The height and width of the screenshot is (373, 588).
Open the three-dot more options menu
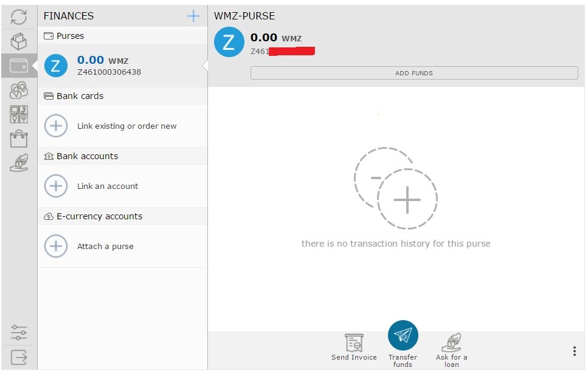pos(574,351)
